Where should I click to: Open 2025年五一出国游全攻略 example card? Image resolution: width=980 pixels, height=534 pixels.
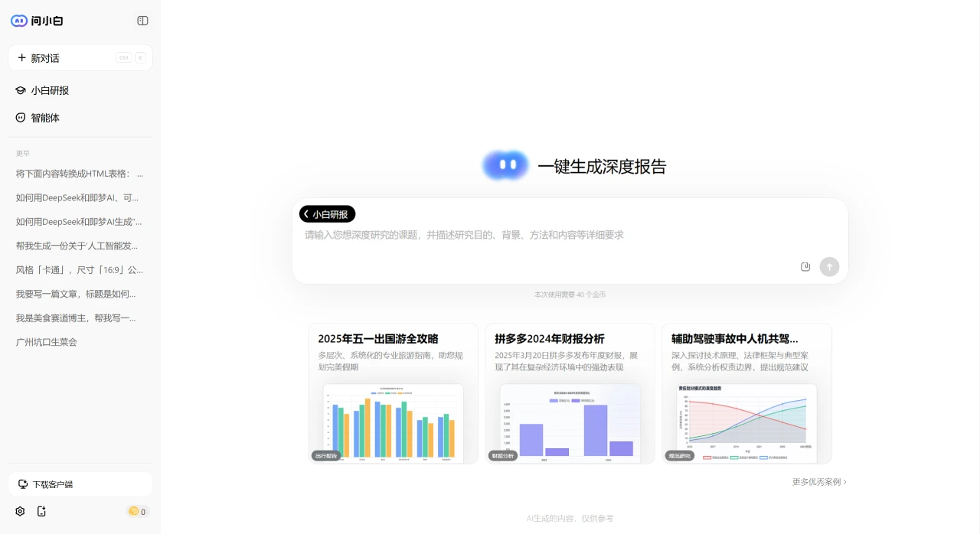click(x=394, y=393)
